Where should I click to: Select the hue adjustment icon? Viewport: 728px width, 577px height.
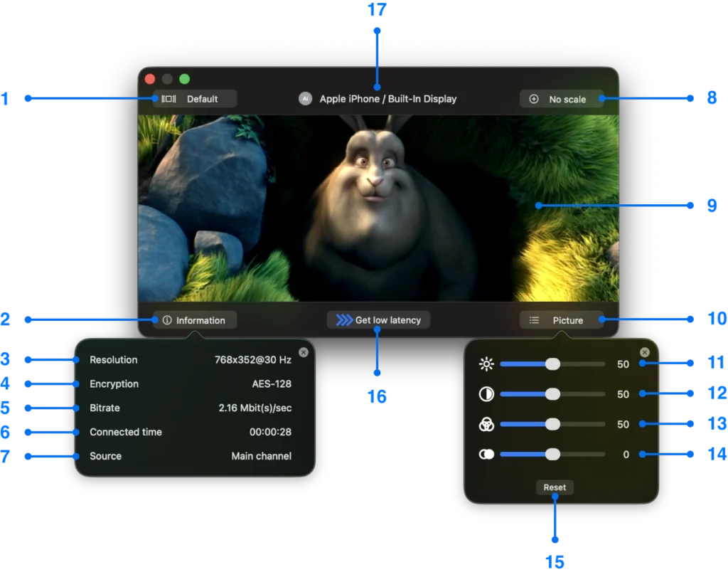point(486,454)
